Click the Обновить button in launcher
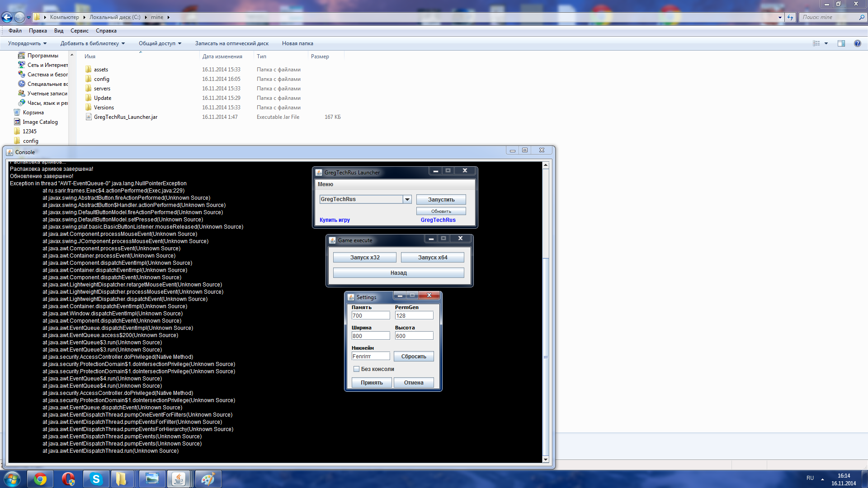This screenshot has height=488, width=868. point(441,211)
